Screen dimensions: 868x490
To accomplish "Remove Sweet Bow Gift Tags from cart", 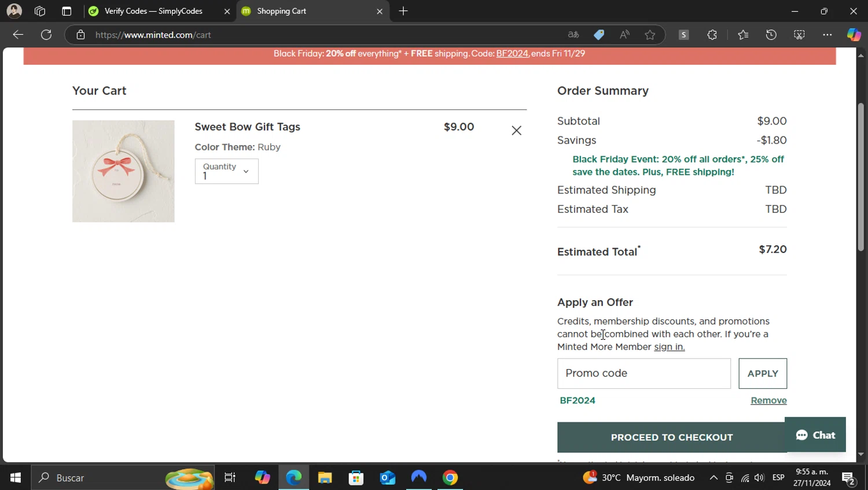I will (516, 131).
